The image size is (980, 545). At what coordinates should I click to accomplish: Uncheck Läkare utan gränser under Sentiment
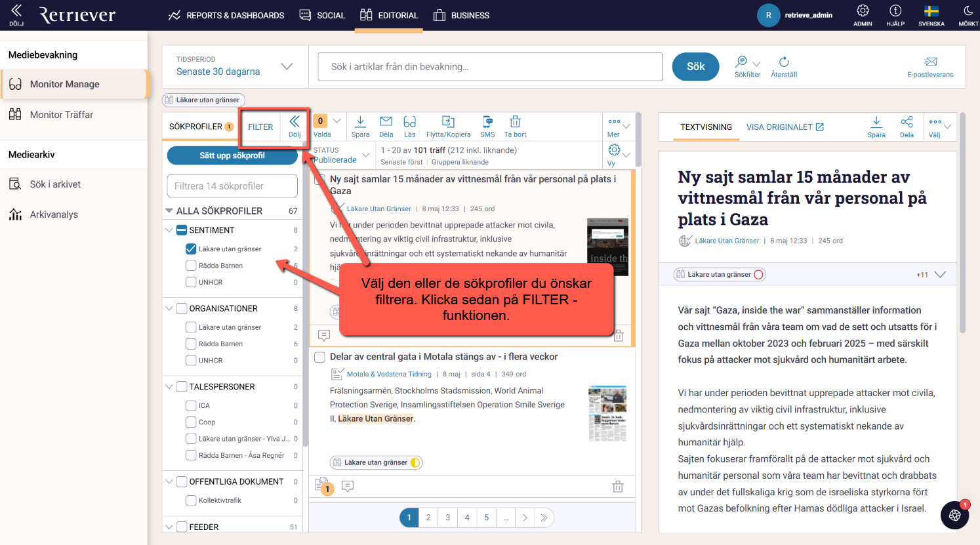click(191, 249)
